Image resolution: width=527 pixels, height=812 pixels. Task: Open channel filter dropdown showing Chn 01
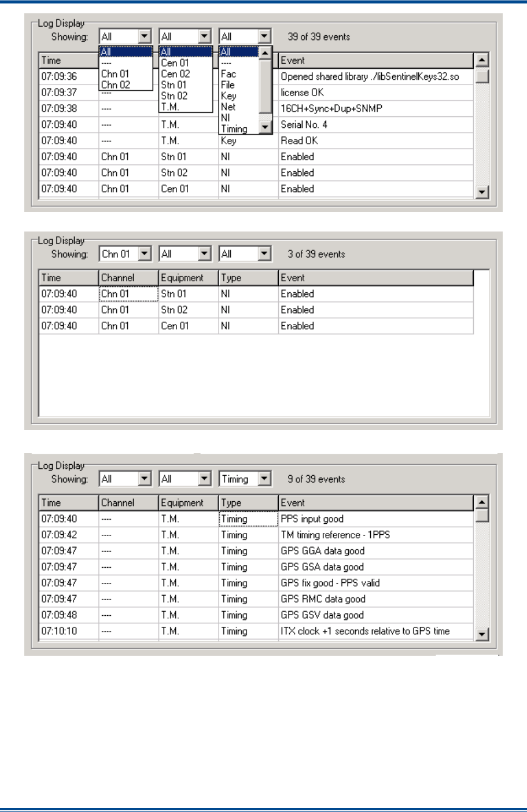tap(145, 254)
